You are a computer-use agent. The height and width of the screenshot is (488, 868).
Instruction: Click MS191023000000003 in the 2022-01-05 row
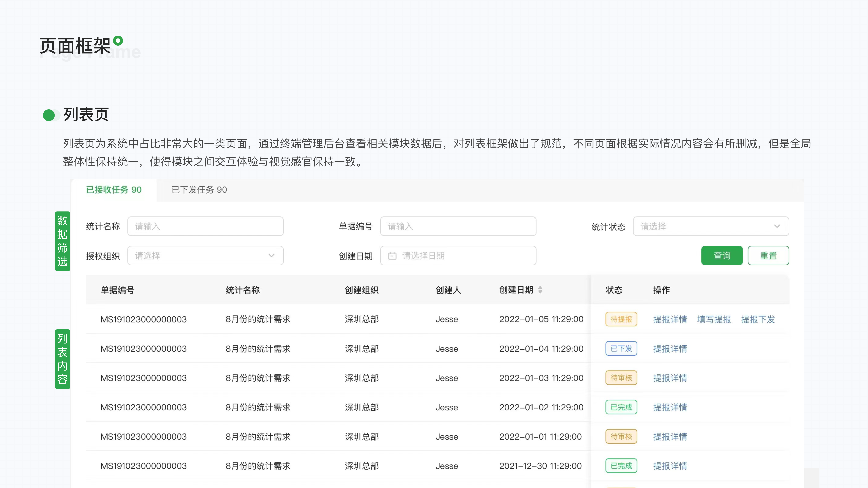click(x=144, y=319)
